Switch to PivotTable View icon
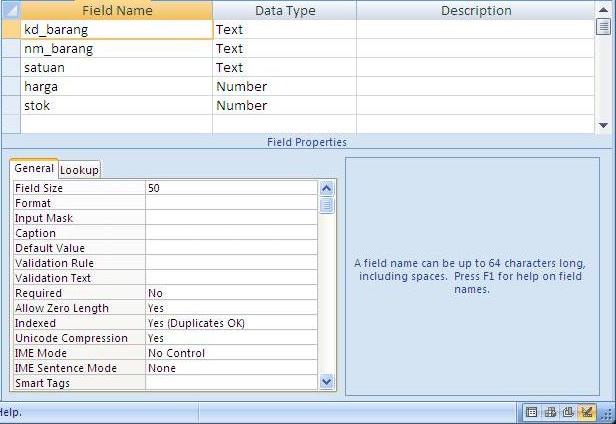This screenshot has height=424, width=616. pos(550,412)
